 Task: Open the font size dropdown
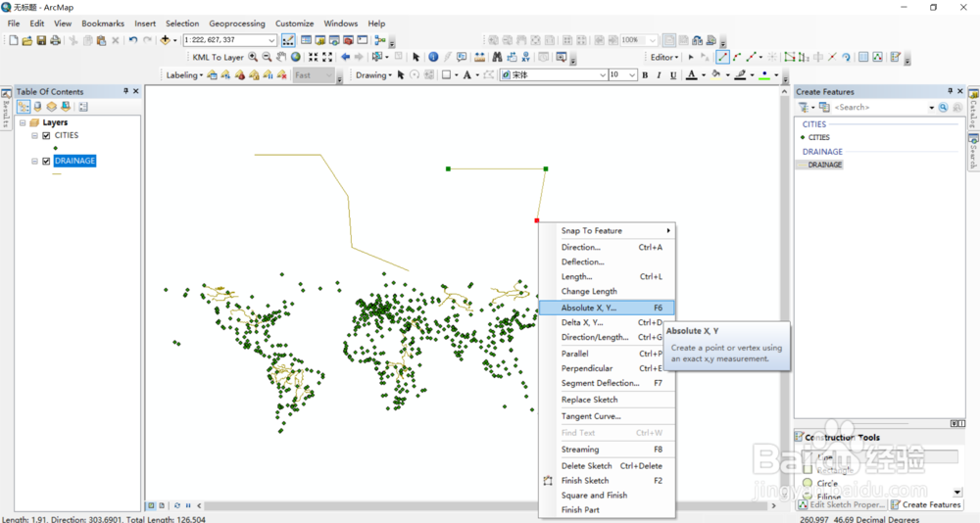[x=632, y=75]
